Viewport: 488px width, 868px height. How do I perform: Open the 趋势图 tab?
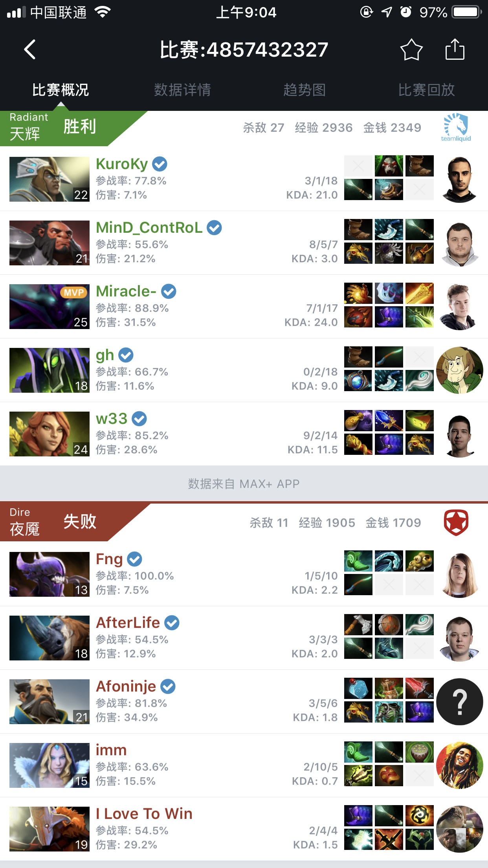[x=305, y=90]
